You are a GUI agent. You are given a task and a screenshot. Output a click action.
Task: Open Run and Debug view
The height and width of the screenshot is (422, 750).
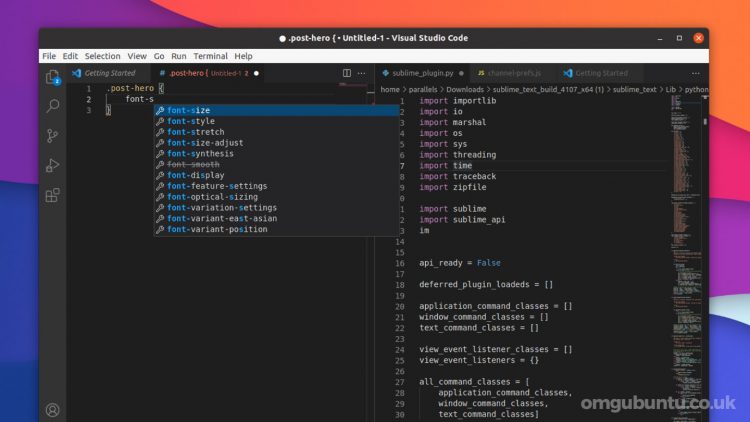tap(53, 166)
